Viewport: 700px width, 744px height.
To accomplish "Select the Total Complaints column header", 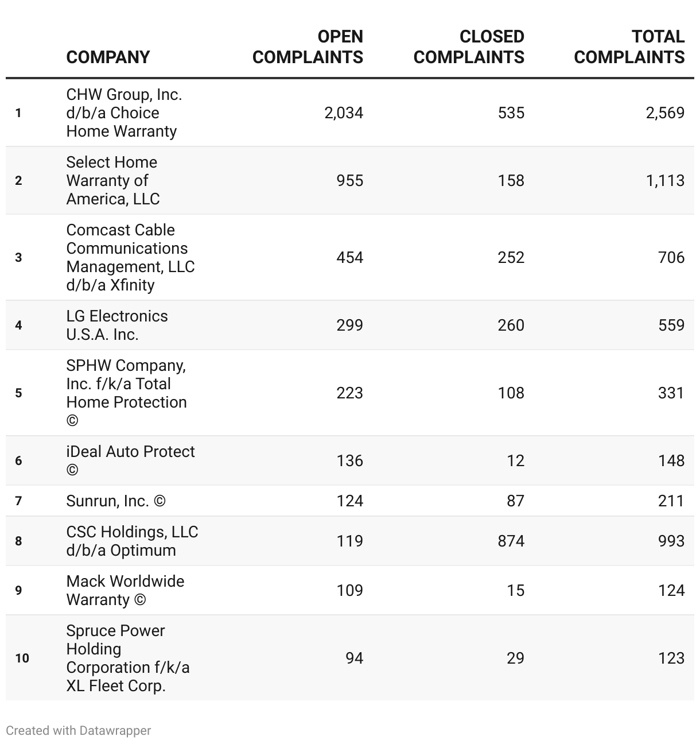I will pos(629,46).
